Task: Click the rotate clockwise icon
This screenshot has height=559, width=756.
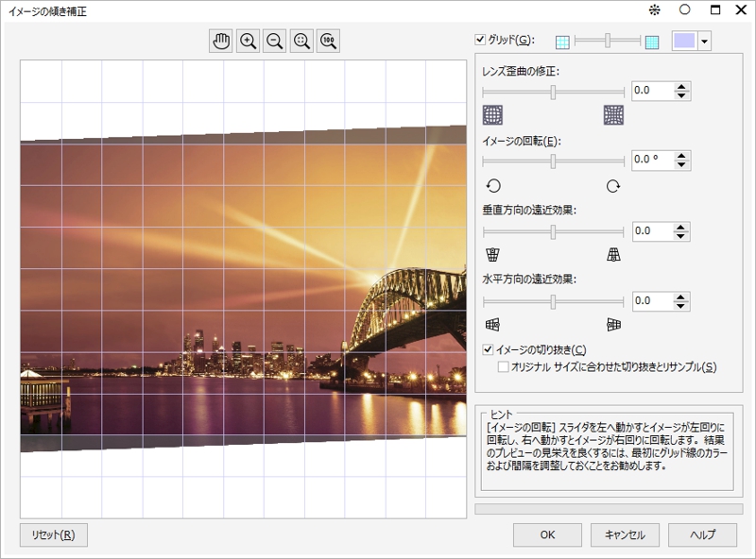Action: (613, 186)
